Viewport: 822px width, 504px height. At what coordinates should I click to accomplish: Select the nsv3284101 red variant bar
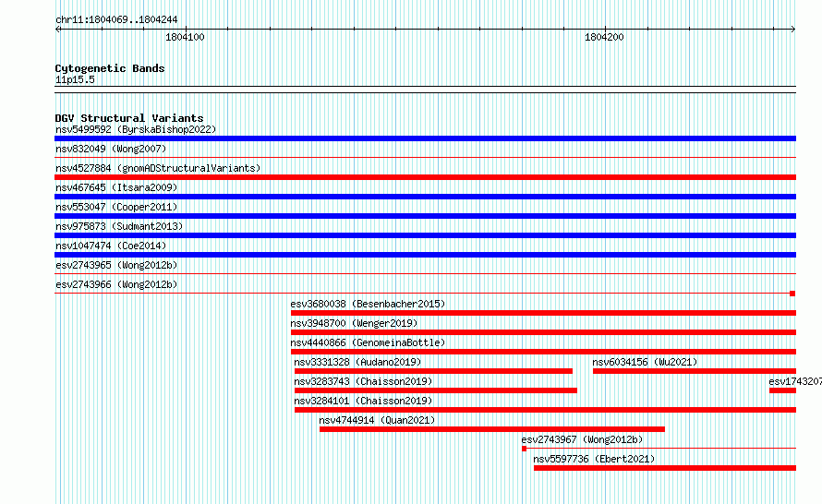545,410
